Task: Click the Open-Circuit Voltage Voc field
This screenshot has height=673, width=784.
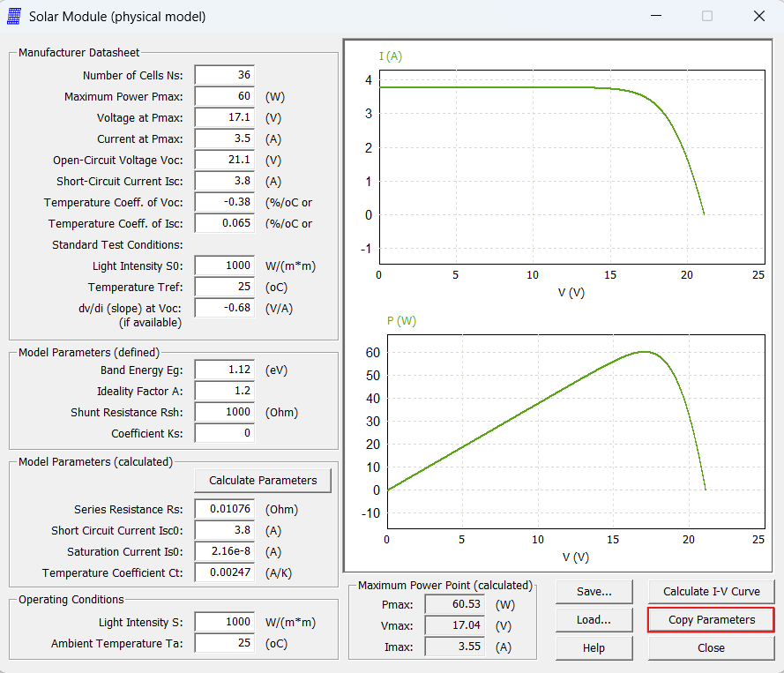Action: coord(225,160)
